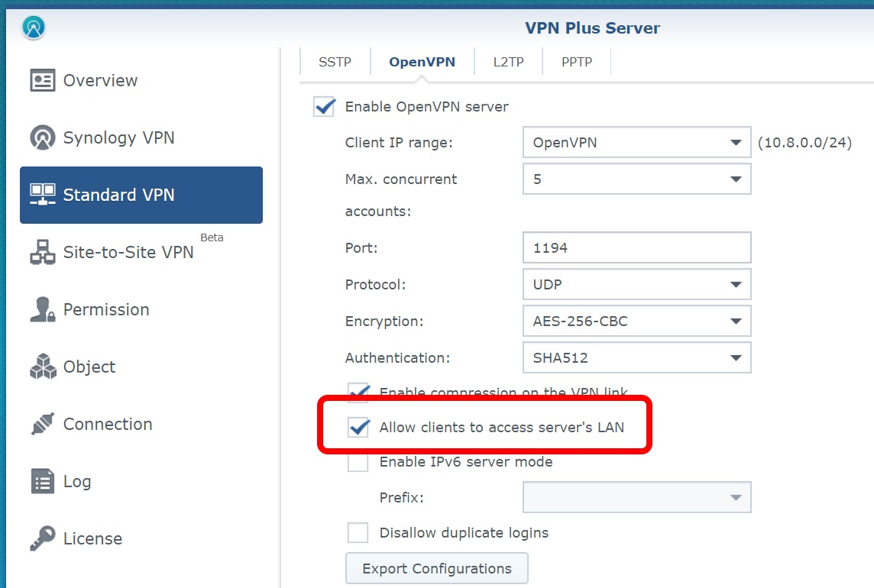The image size is (874, 588).
Task: Switch to the SSTP tab
Action: tap(335, 62)
